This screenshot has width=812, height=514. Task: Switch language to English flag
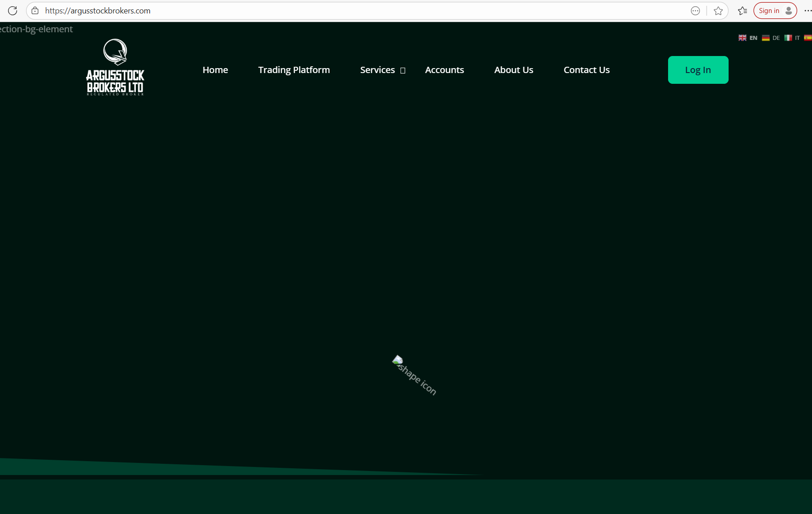click(x=747, y=38)
